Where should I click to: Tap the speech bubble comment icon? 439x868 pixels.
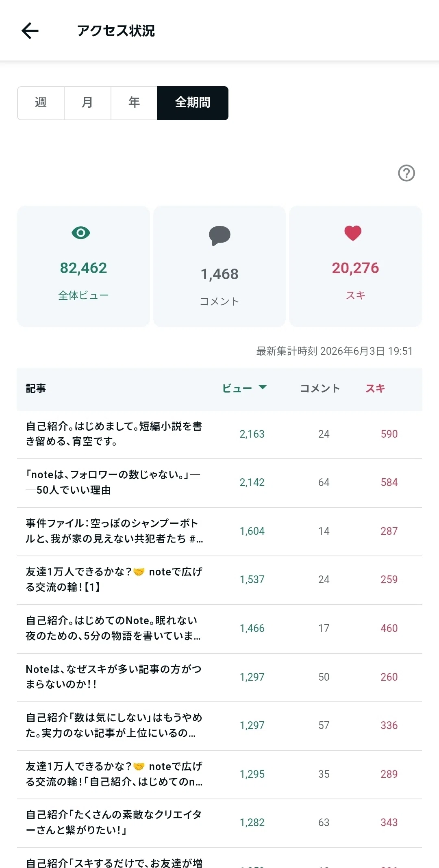219,236
